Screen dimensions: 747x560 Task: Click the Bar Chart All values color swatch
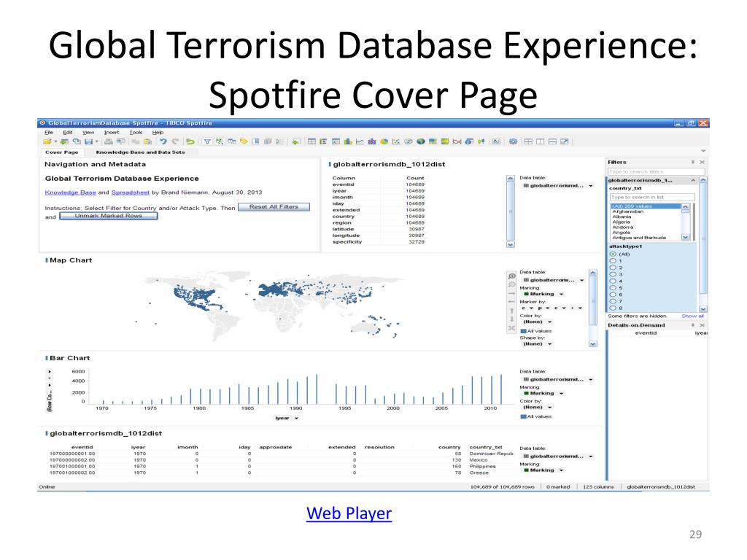(524, 416)
